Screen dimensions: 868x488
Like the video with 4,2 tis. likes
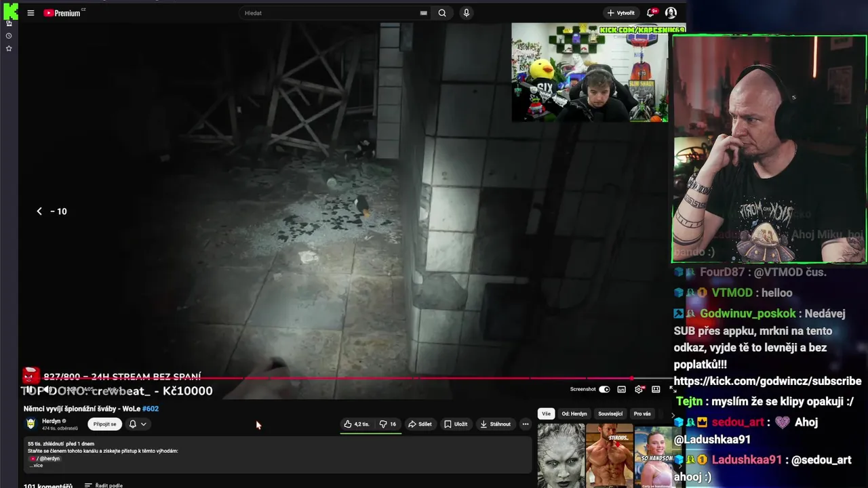click(357, 424)
